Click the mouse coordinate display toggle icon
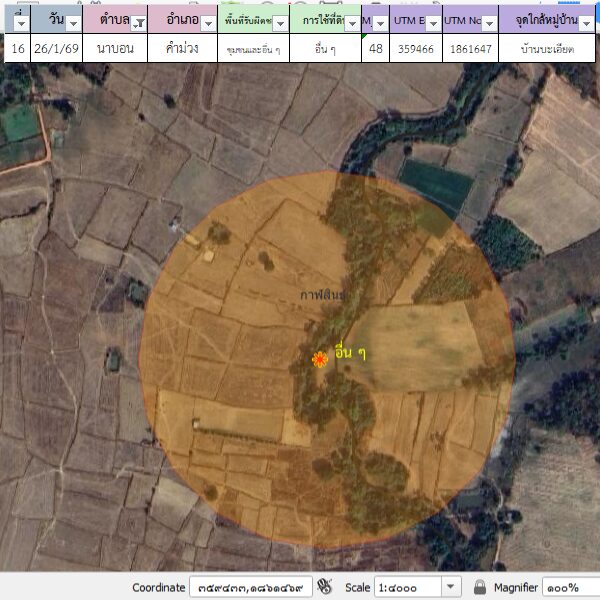600x600 pixels. coord(325,587)
